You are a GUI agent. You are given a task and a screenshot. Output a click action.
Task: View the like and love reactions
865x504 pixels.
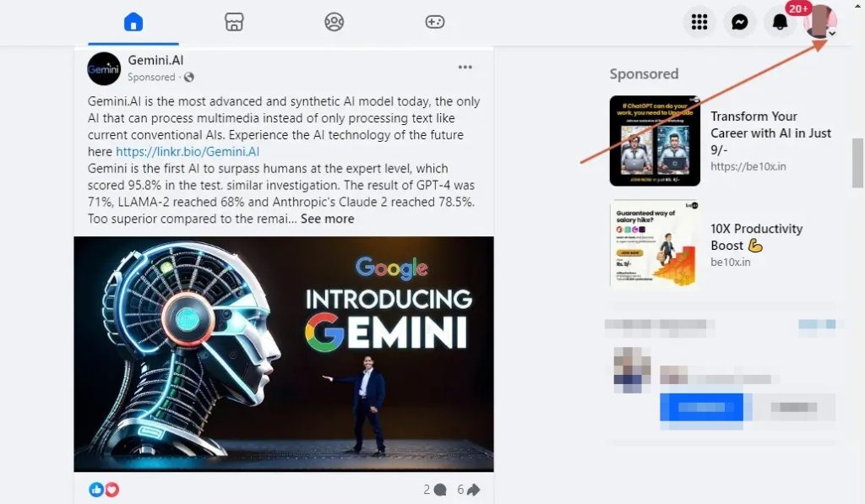(x=104, y=489)
